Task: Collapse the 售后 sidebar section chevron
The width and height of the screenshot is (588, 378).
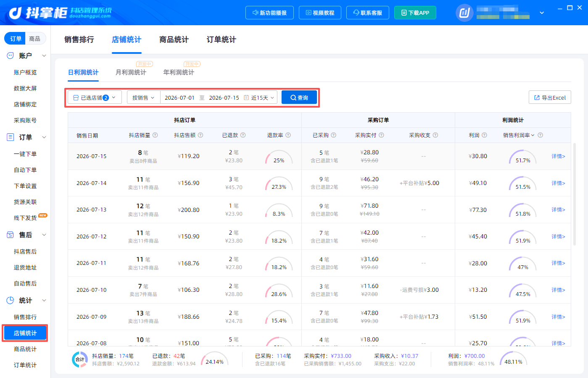Action: click(44, 235)
